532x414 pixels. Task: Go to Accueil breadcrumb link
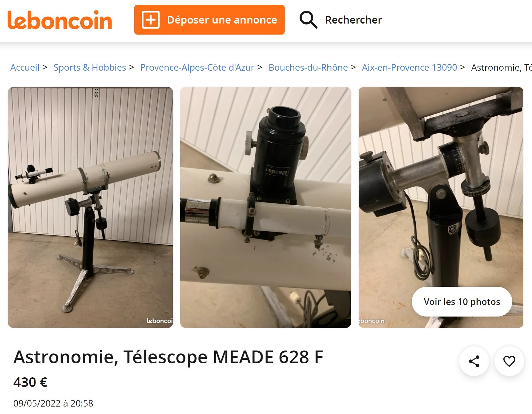[25, 67]
